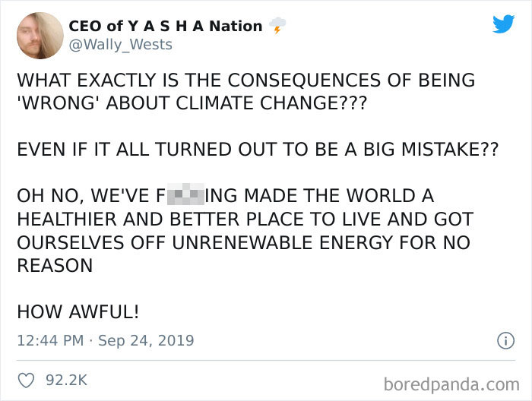Click the blurred censored word
This screenshot has height=401, width=532.
coord(185,195)
